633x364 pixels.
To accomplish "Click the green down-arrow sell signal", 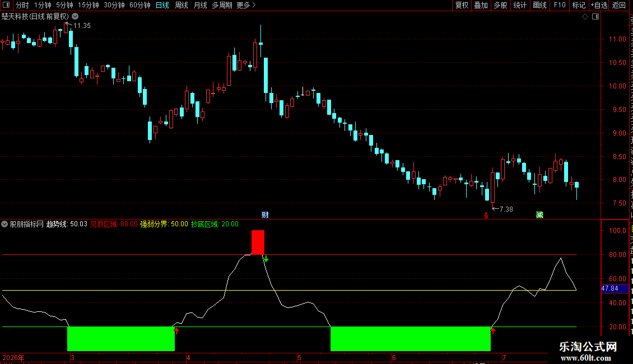I will pos(266,259).
